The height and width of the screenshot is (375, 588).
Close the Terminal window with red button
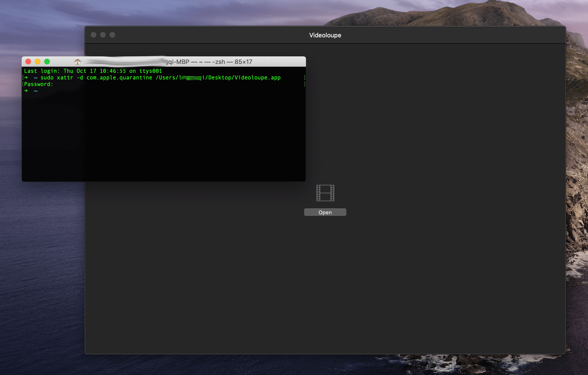28,62
